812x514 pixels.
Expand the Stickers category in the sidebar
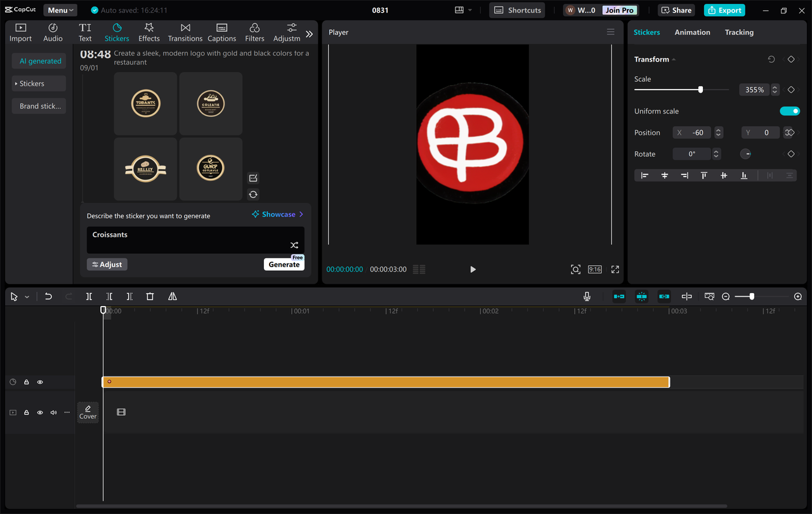[39, 83]
